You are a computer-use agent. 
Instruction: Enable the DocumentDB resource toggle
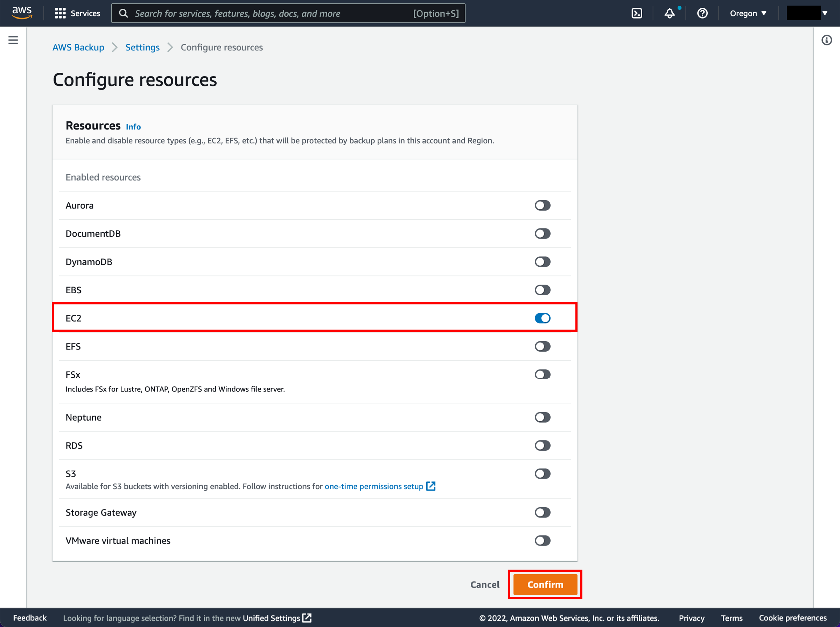click(x=542, y=233)
